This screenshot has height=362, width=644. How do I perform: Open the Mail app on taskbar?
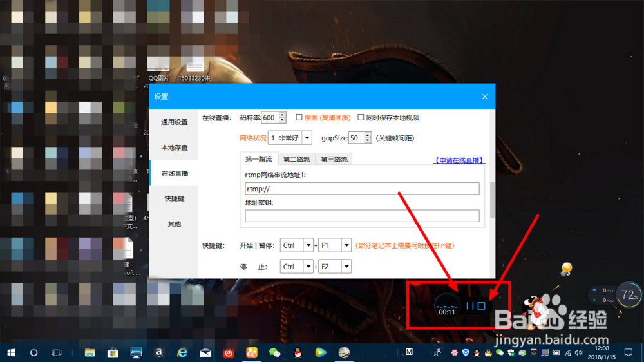(205, 352)
